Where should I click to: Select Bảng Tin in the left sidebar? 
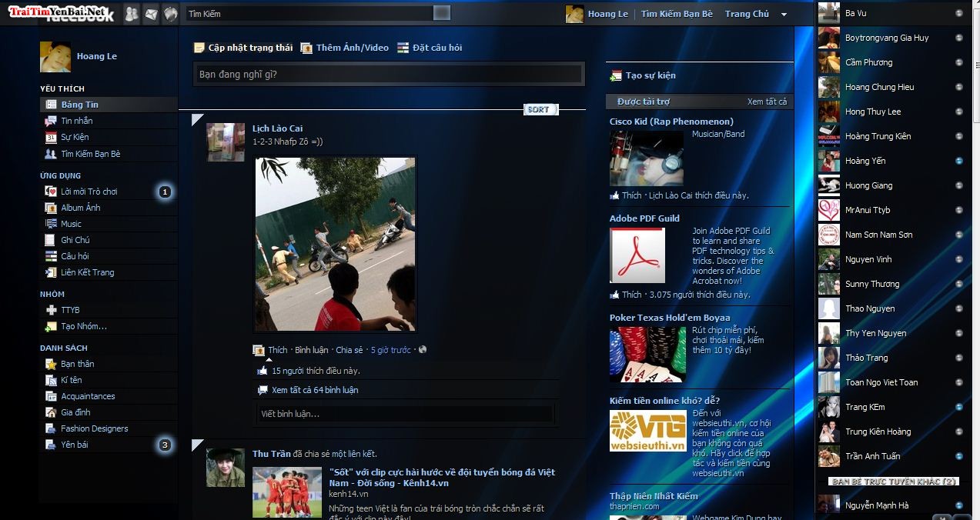(109, 105)
